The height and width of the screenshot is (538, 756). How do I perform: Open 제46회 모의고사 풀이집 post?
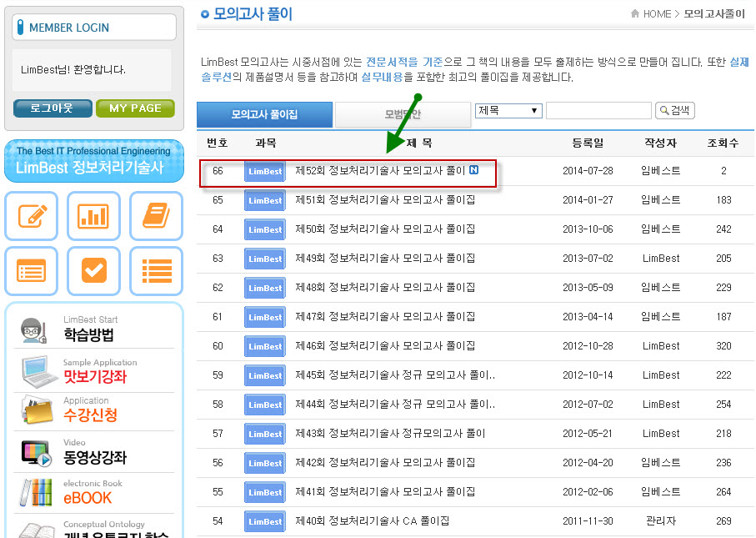[385, 345]
